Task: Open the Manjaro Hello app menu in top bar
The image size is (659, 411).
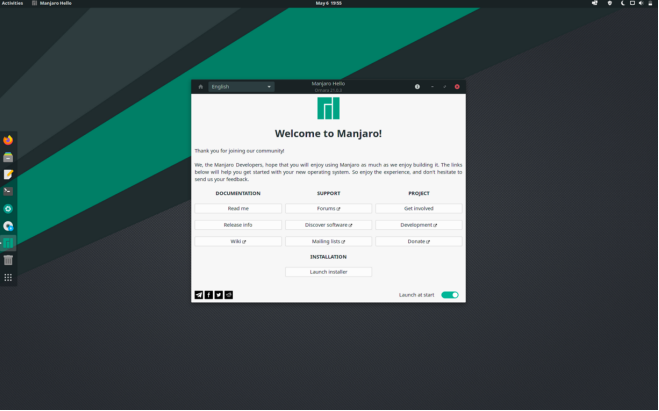Action: (x=52, y=3)
